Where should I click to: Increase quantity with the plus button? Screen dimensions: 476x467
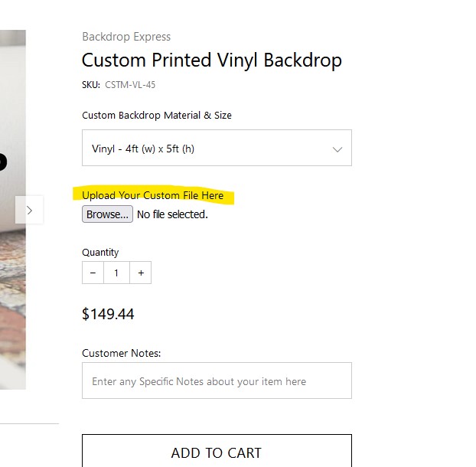click(141, 273)
